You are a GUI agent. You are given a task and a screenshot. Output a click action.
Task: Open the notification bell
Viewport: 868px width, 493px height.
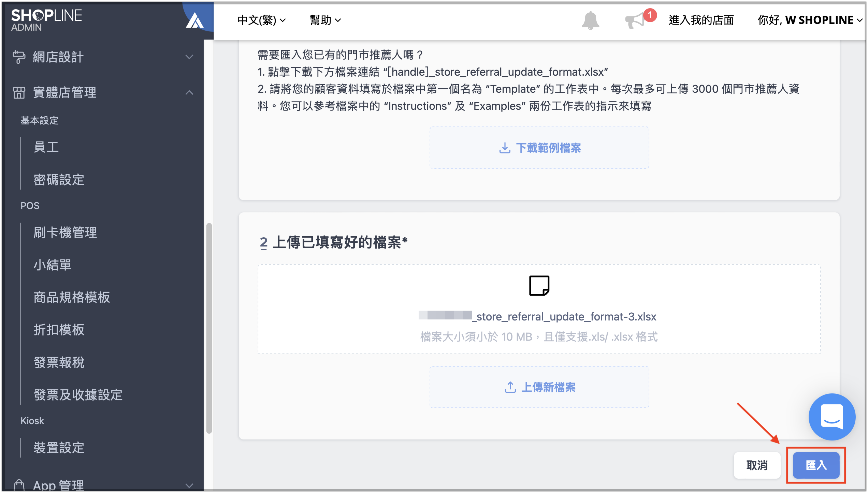(590, 20)
